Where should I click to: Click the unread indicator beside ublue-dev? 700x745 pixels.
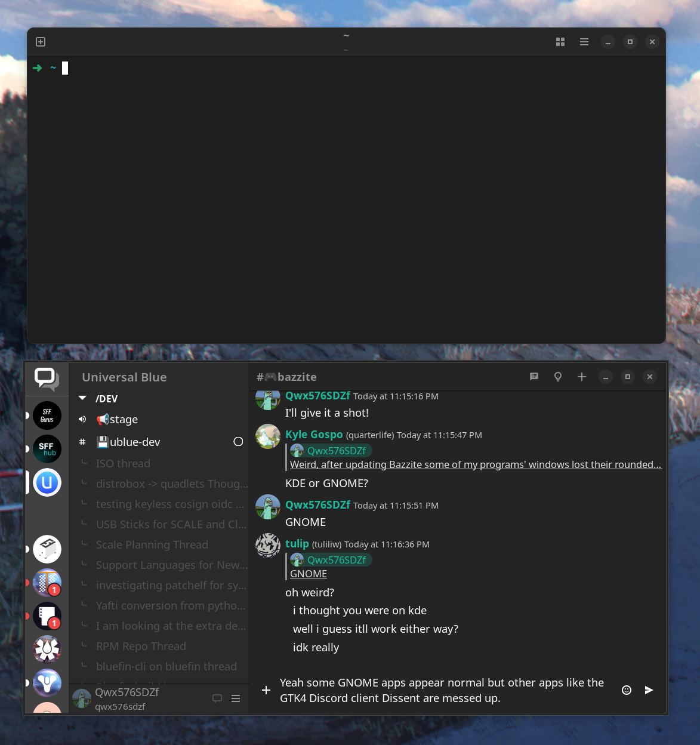[x=238, y=441]
